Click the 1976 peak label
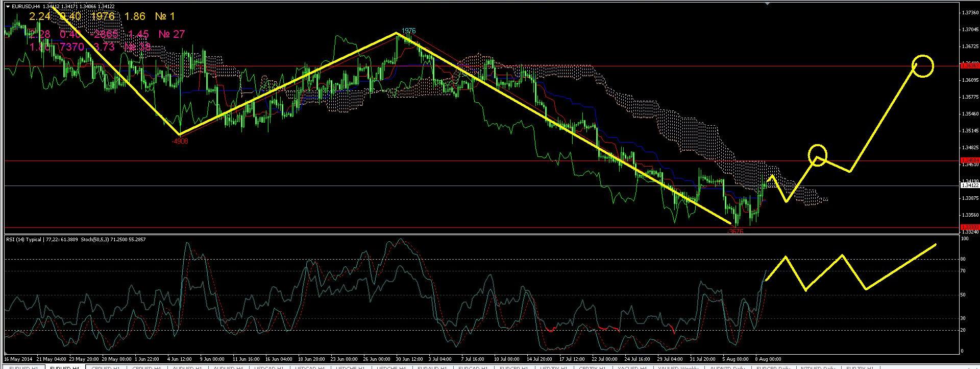The height and width of the screenshot is (369, 980). (408, 31)
